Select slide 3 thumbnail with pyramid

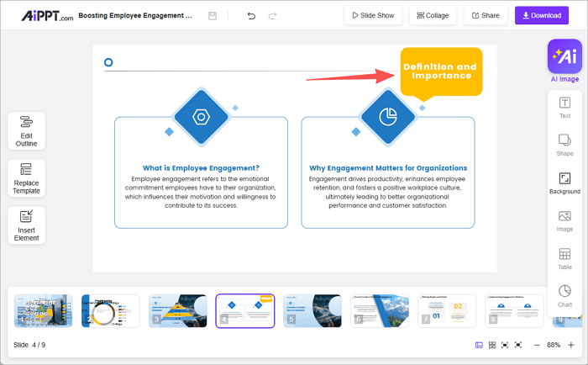(178, 310)
